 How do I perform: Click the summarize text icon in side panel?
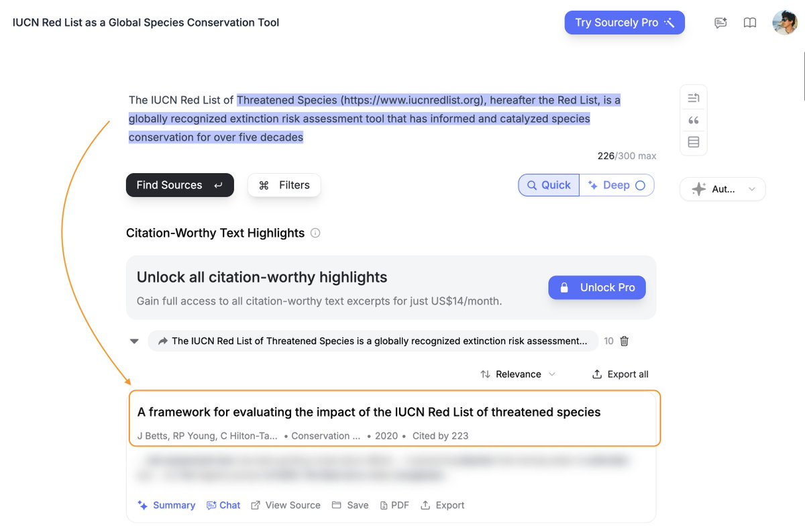(694, 99)
